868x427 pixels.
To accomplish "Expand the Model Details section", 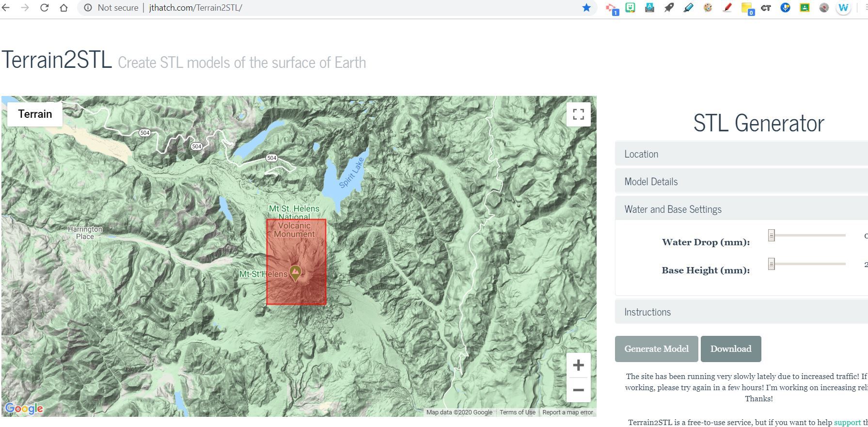I will tap(741, 182).
